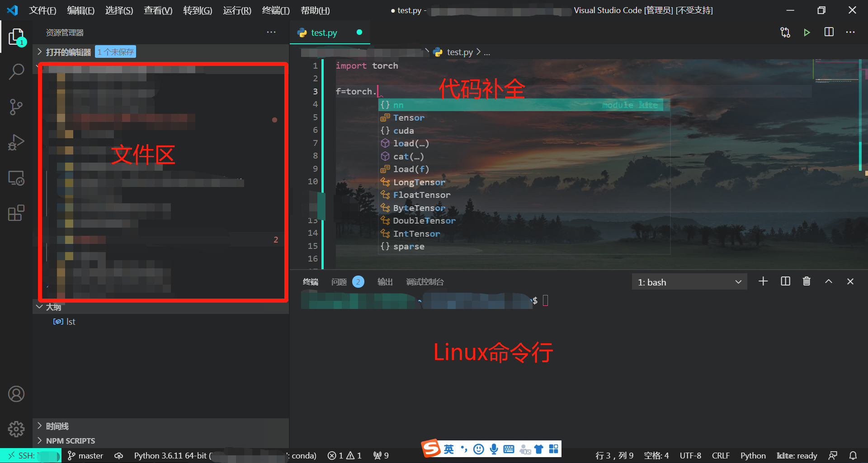Click the feedback icon in status bar

[x=833, y=456]
